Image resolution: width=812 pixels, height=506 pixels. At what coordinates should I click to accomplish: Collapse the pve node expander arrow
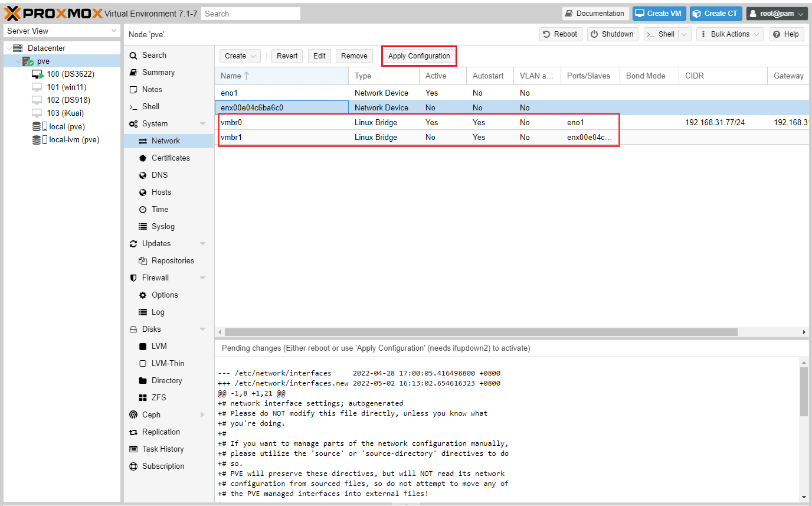18,61
